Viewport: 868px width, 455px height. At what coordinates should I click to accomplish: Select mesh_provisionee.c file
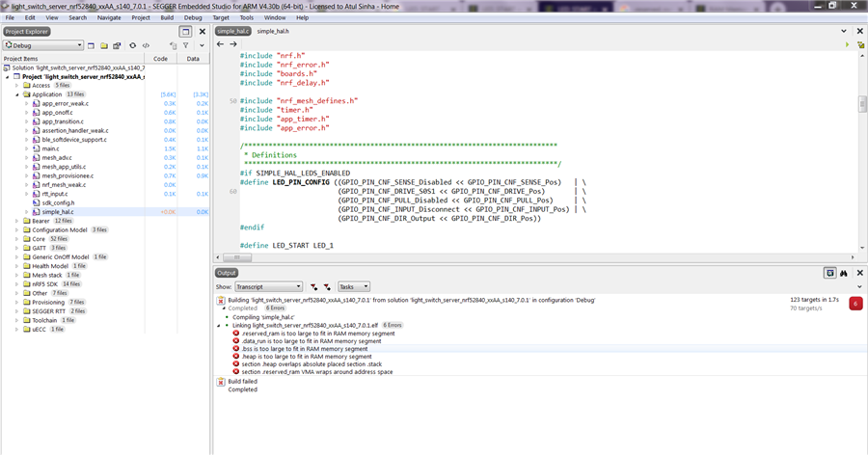pyautogui.click(x=68, y=175)
